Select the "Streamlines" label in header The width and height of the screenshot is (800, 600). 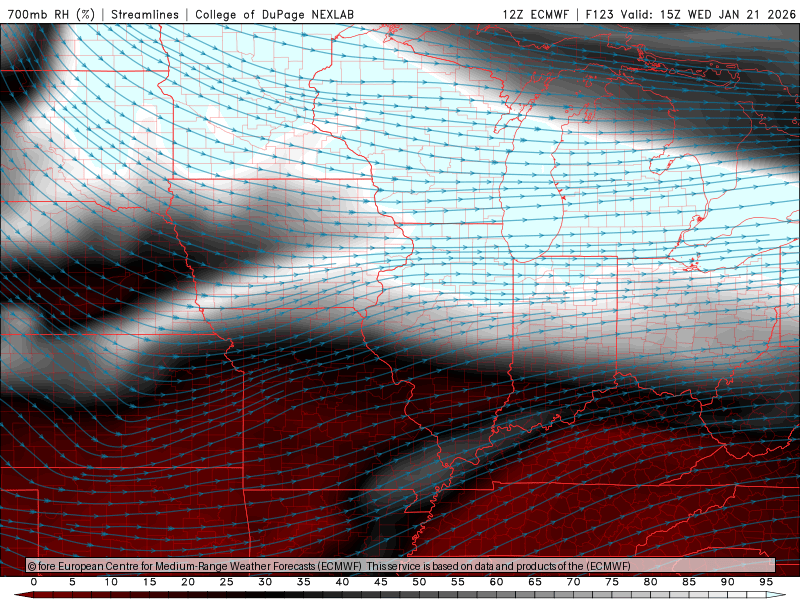click(145, 14)
